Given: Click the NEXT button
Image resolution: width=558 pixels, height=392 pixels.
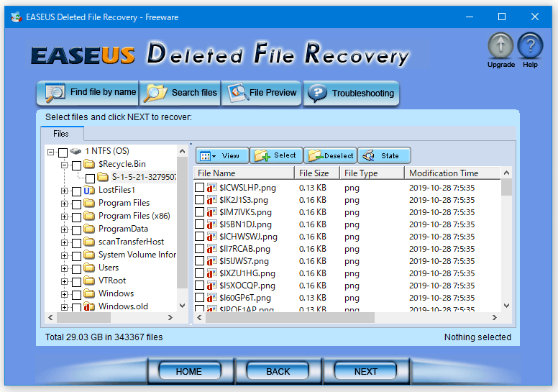Looking at the screenshot, I should click(365, 371).
